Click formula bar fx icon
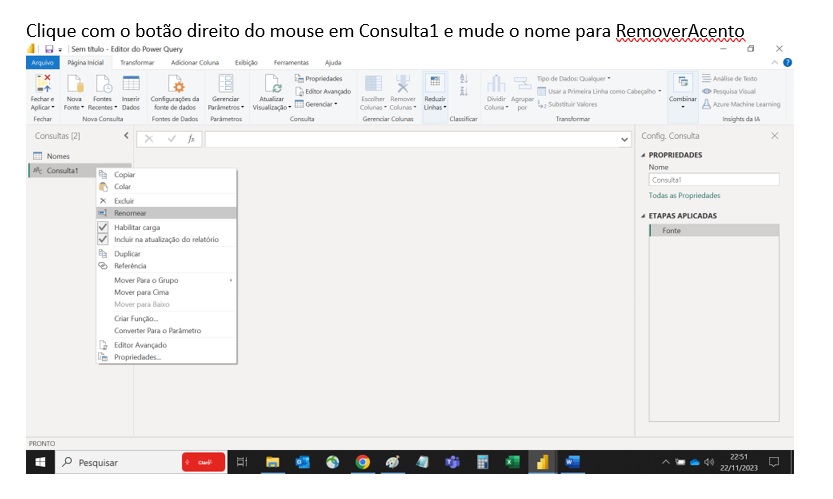The height and width of the screenshot is (499, 833). (191, 139)
